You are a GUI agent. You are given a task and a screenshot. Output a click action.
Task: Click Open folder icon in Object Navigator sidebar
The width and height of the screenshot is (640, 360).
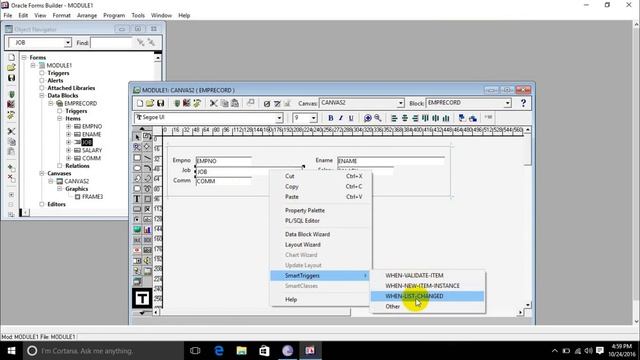[11, 67]
